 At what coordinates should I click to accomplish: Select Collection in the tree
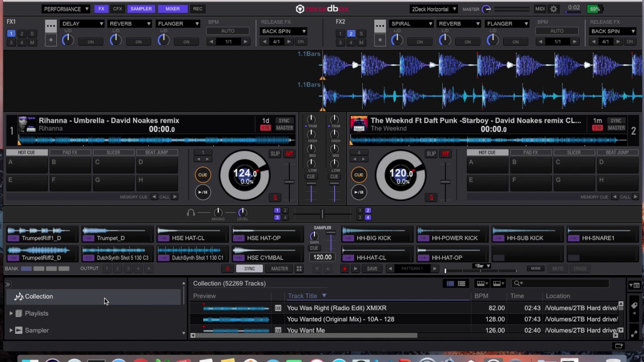tap(93, 297)
